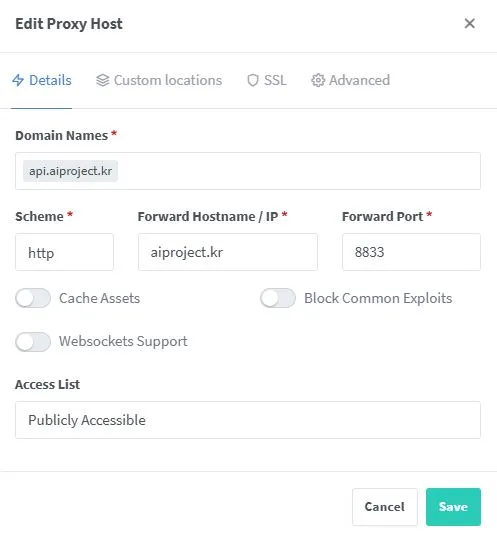This screenshot has width=497, height=535.
Task: Save the proxy host settings
Action: click(x=453, y=507)
